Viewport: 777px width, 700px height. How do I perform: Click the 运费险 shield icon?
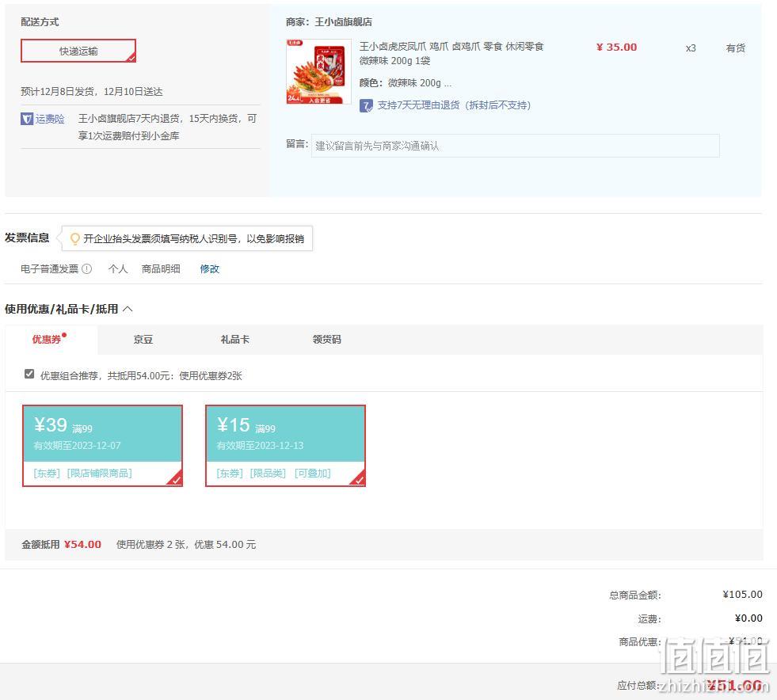(27, 119)
